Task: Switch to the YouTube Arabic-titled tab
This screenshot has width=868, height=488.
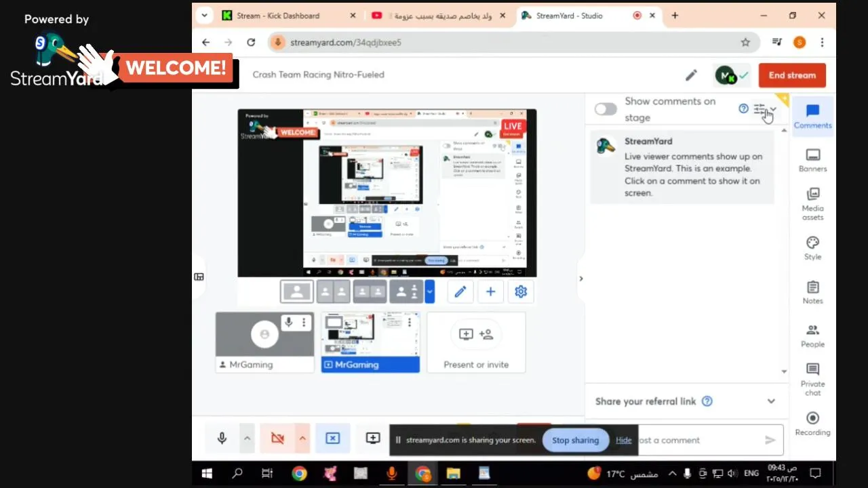Action: tap(439, 16)
